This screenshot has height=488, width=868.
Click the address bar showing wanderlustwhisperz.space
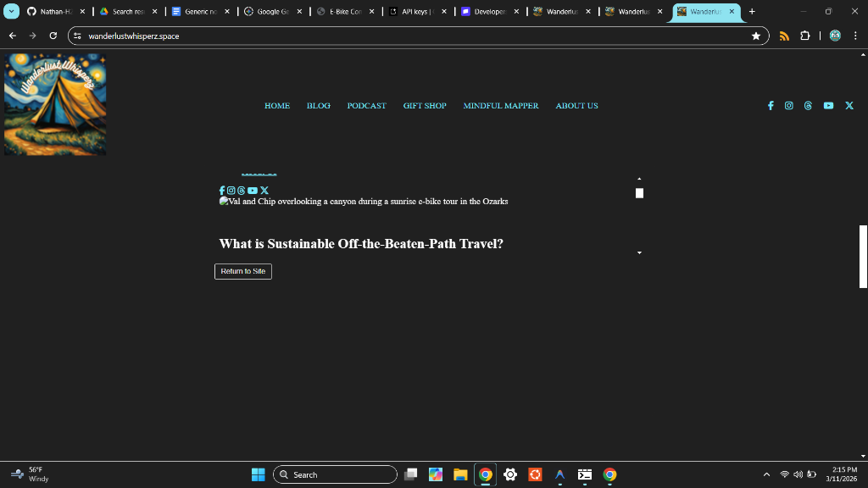pyautogui.click(x=407, y=36)
